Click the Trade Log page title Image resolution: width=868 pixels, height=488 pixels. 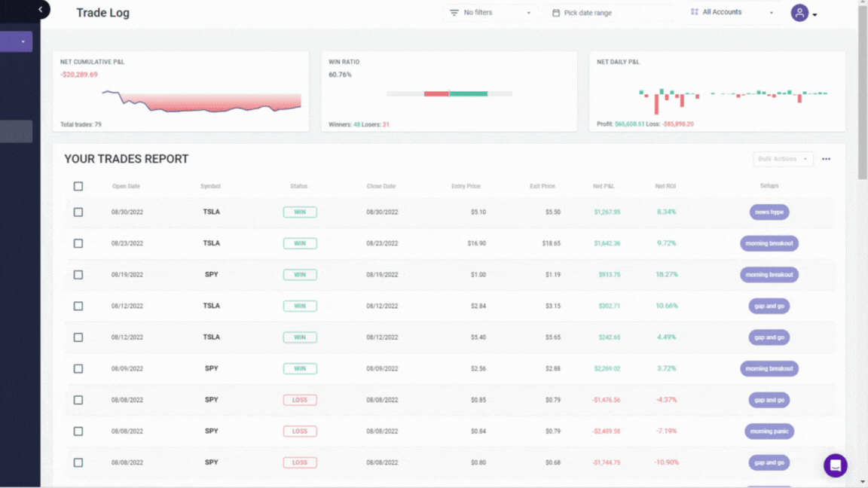(x=103, y=13)
